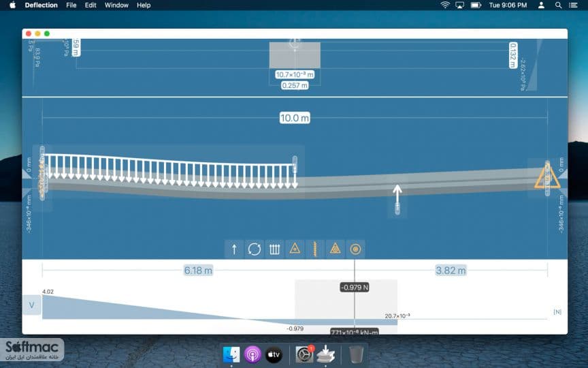This screenshot has height=368, width=588.
Task: Select the triangle support with circle
Action: 336,249
